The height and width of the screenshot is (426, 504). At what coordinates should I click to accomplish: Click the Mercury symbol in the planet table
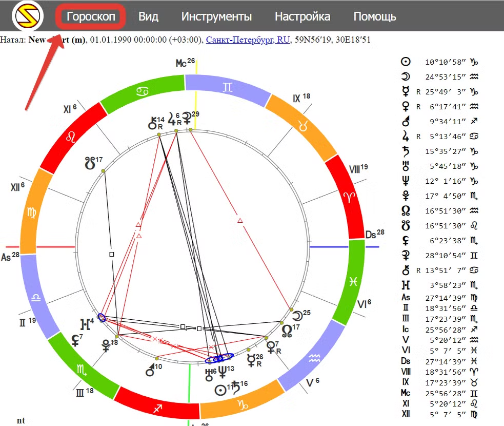tap(406, 91)
